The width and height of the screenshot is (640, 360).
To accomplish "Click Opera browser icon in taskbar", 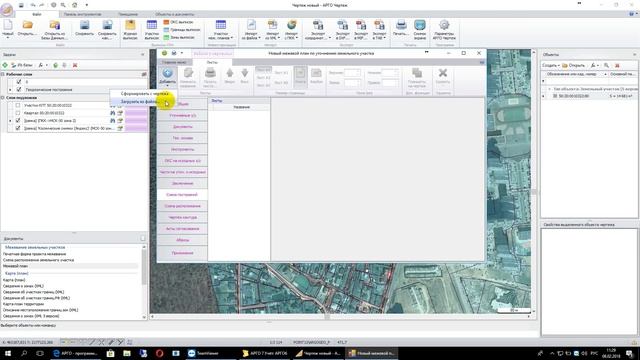I will (x=159, y=353).
